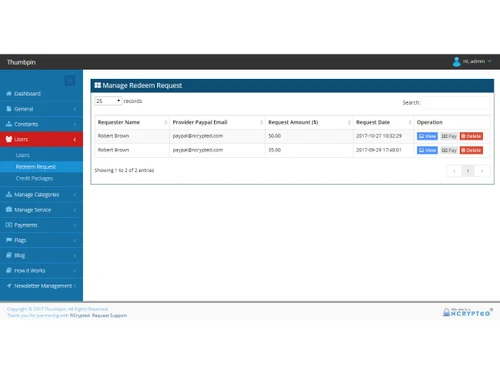This screenshot has width=500, height=375.
Task: Go to previous page arrow
Action: point(454,171)
